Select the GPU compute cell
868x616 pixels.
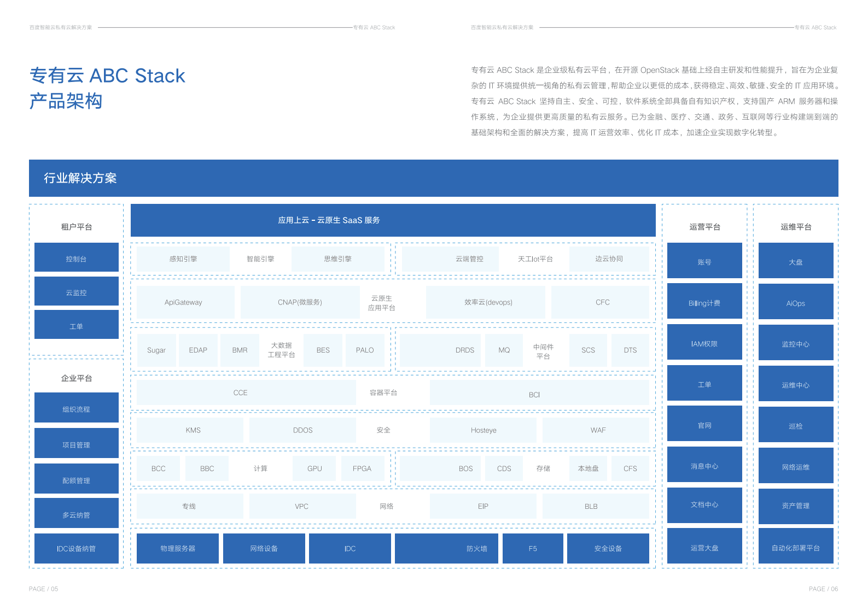point(314,468)
